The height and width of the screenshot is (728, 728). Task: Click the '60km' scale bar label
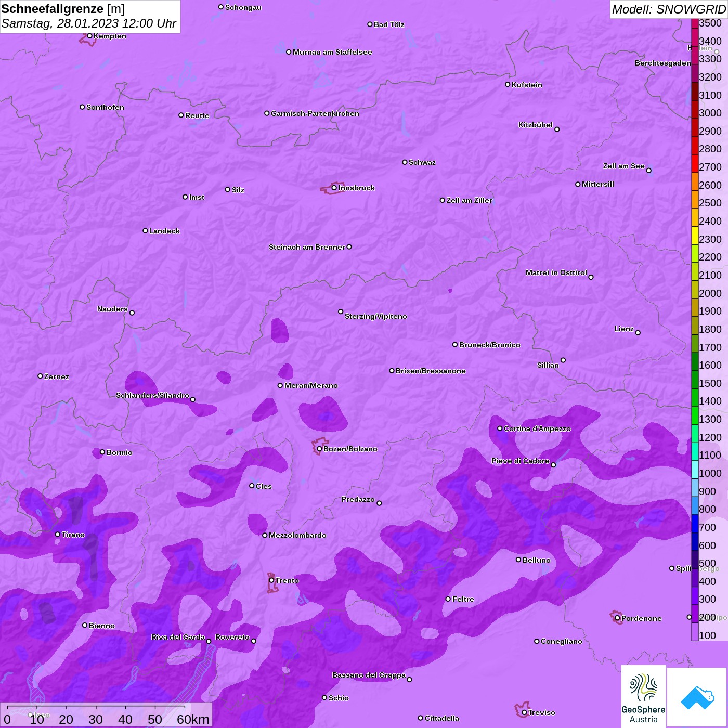(193, 719)
